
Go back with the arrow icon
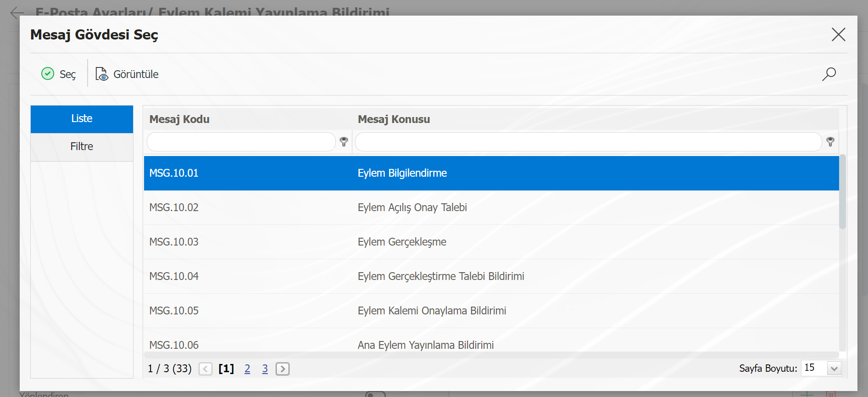(x=17, y=12)
